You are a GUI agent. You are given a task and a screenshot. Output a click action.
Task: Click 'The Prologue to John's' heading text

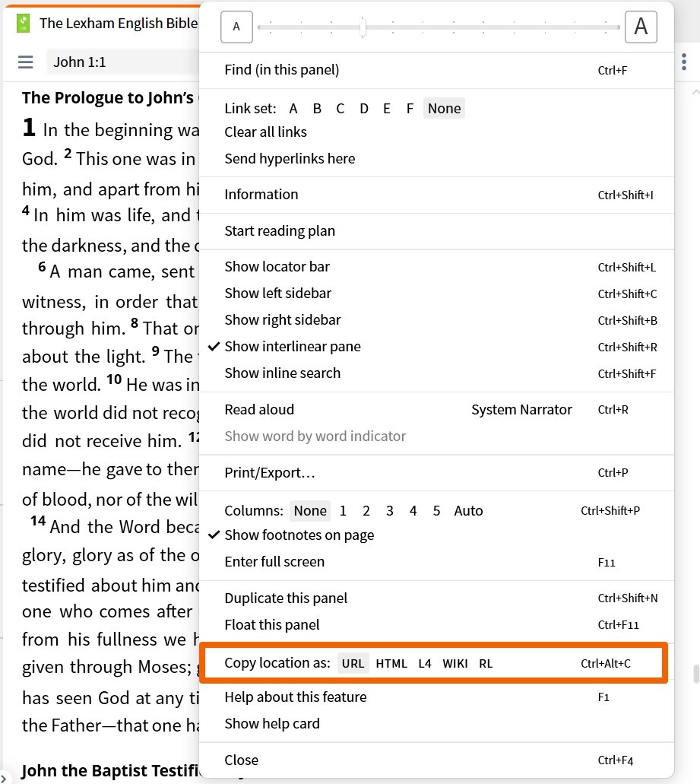click(107, 98)
